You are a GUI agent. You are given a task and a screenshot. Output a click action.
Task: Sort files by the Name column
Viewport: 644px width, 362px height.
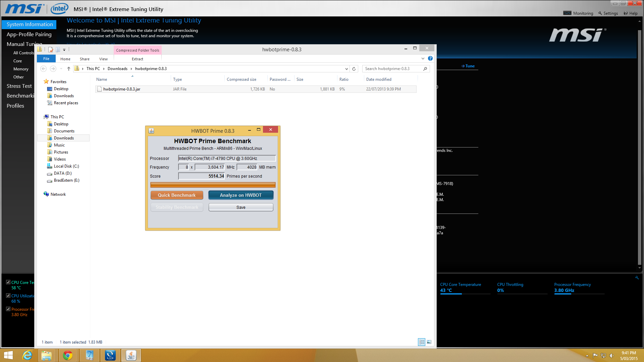pyautogui.click(x=102, y=79)
